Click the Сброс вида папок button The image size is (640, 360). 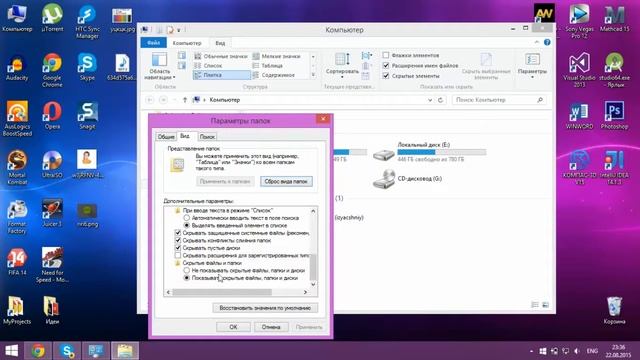(286, 181)
